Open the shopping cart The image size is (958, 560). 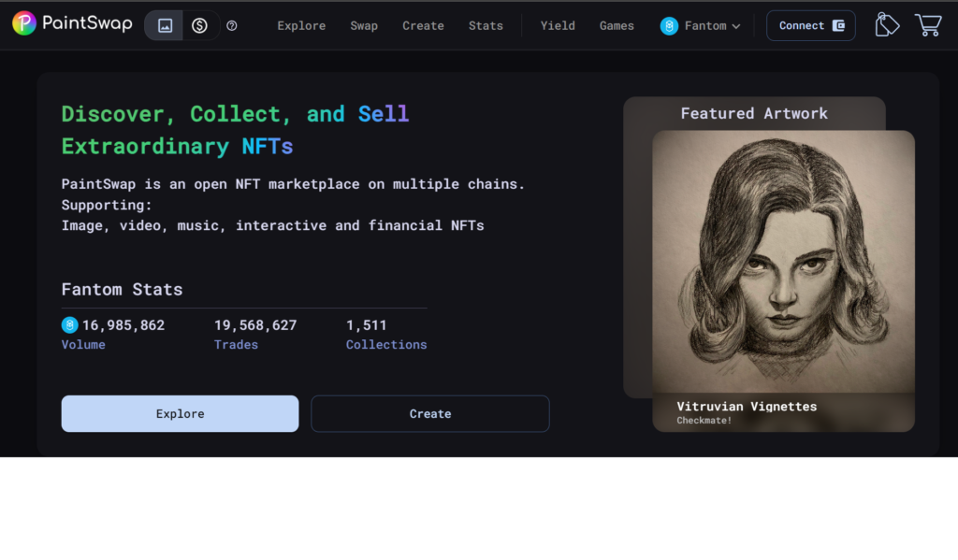[x=928, y=25]
